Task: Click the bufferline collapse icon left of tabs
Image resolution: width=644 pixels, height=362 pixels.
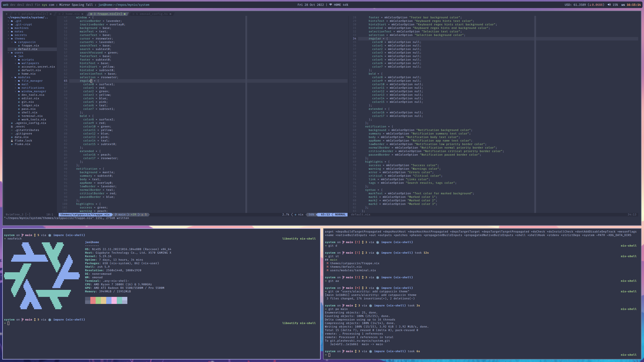Action: 7,14
